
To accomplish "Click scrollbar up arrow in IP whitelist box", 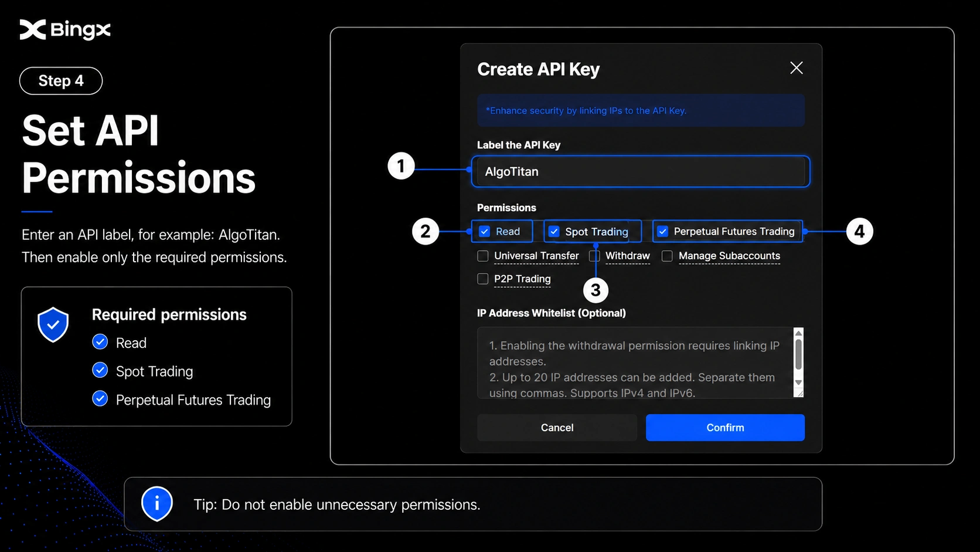I will pos(798,333).
